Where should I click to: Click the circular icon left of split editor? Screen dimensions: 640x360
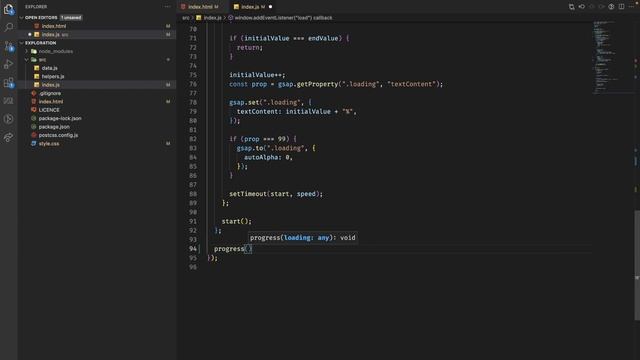611,7
